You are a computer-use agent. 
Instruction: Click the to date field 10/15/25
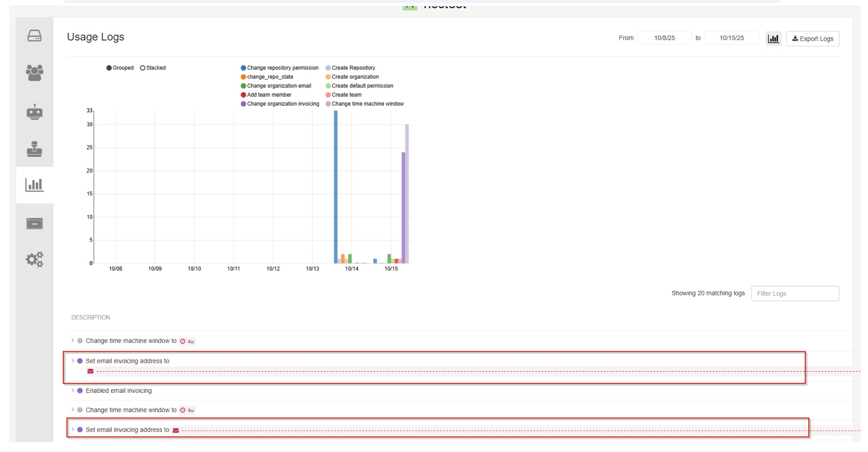coord(731,38)
